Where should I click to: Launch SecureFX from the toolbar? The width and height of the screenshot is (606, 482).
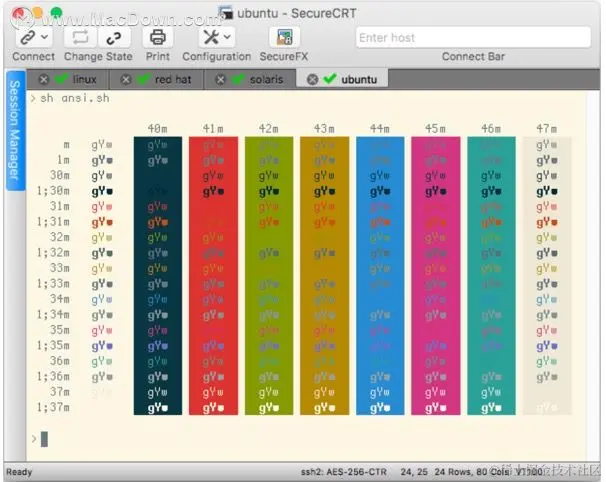click(x=284, y=37)
